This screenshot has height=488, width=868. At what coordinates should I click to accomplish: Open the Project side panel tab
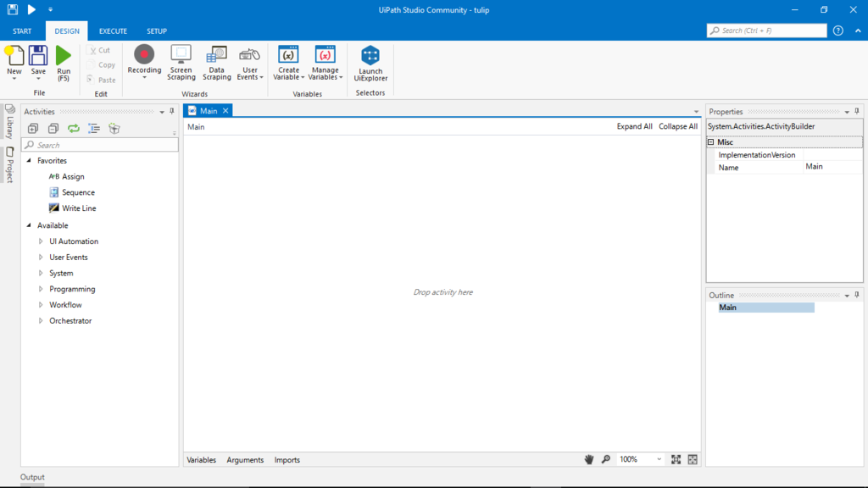click(9, 165)
